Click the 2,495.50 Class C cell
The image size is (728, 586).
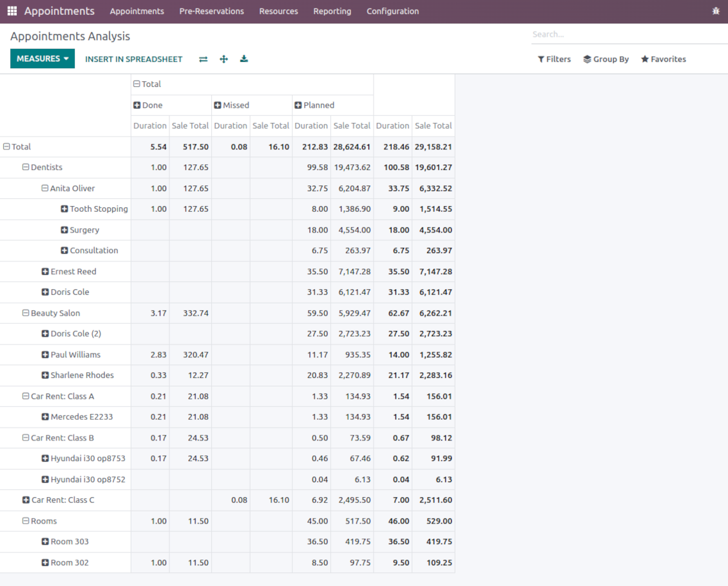(x=352, y=500)
